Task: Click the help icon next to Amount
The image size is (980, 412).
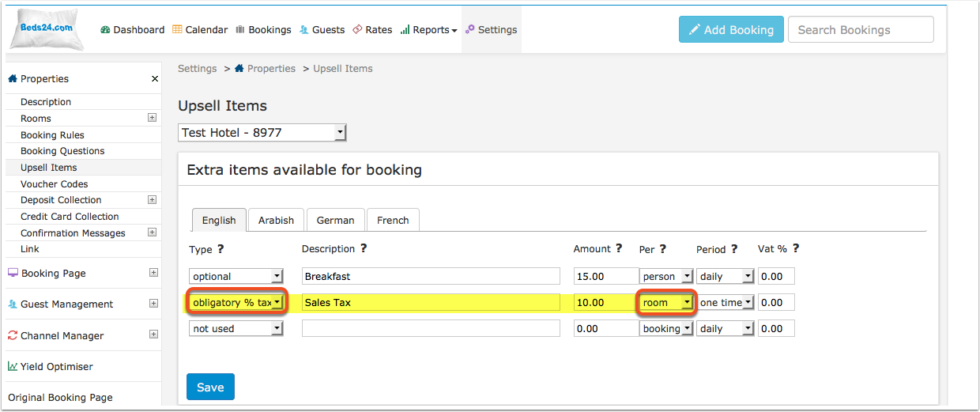Action: coord(619,248)
